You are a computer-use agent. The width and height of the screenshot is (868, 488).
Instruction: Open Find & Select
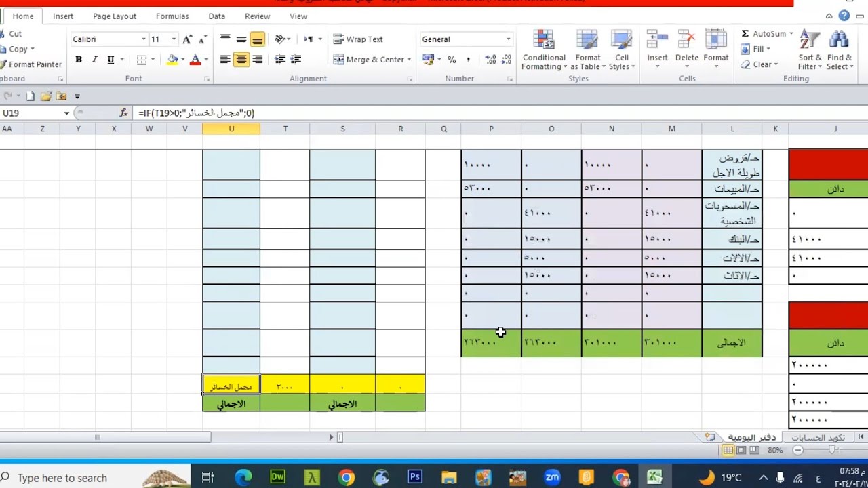click(x=839, y=50)
